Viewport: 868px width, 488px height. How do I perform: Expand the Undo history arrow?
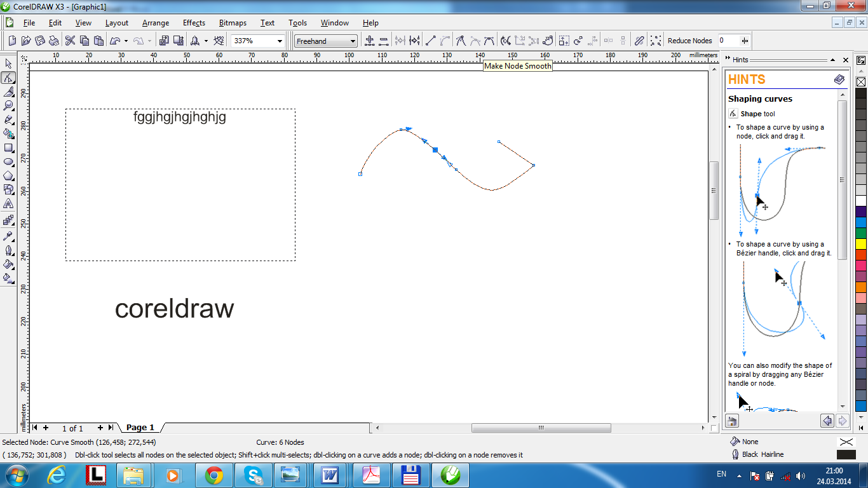pyautogui.click(x=126, y=41)
